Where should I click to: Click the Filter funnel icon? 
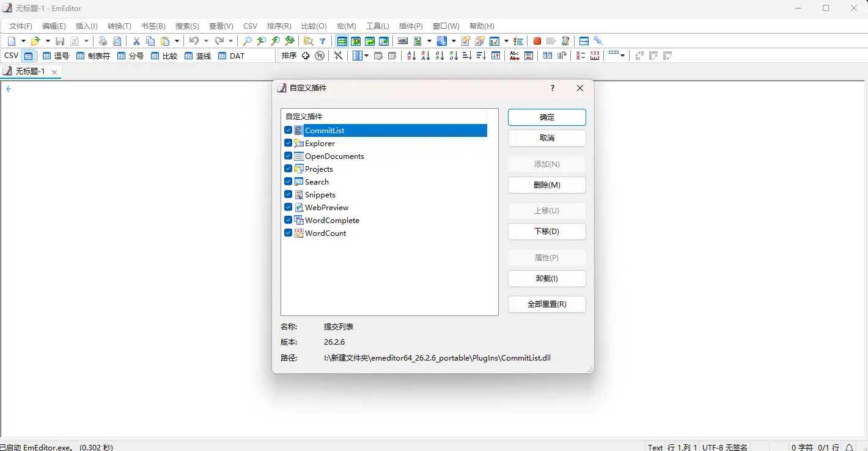323,41
